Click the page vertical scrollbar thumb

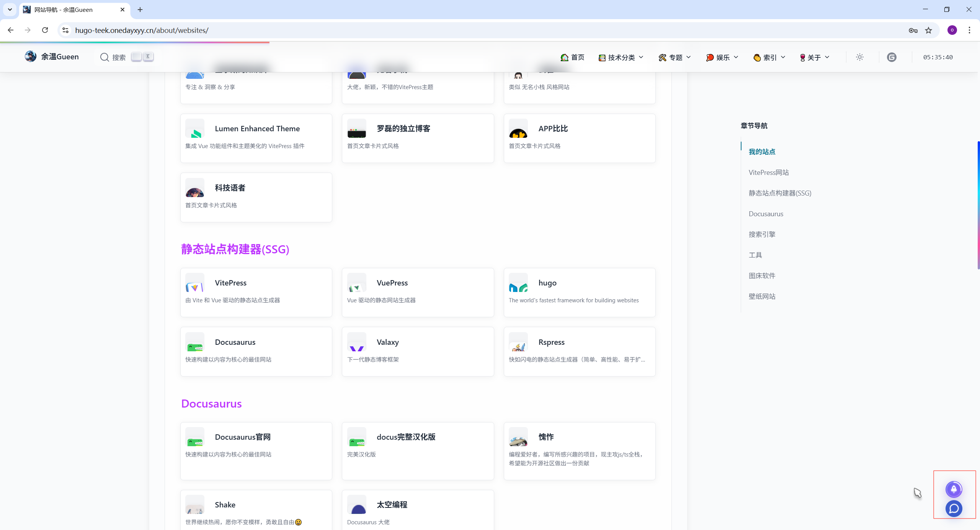pyautogui.click(x=978, y=205)
